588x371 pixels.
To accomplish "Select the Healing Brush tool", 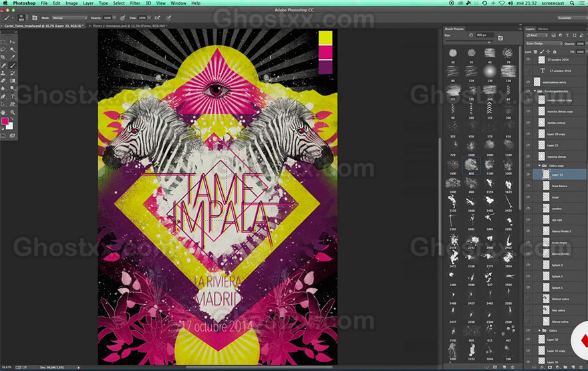I will 4,66.
